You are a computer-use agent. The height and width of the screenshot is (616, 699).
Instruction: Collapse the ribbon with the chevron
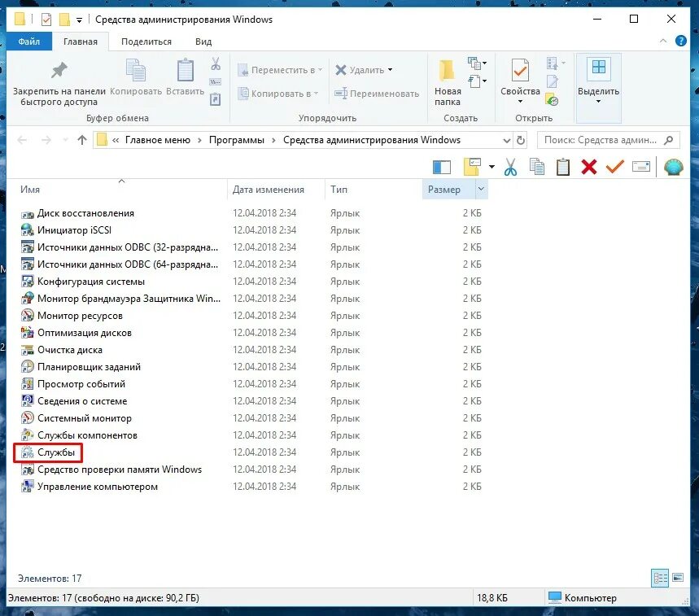[663, 41]
